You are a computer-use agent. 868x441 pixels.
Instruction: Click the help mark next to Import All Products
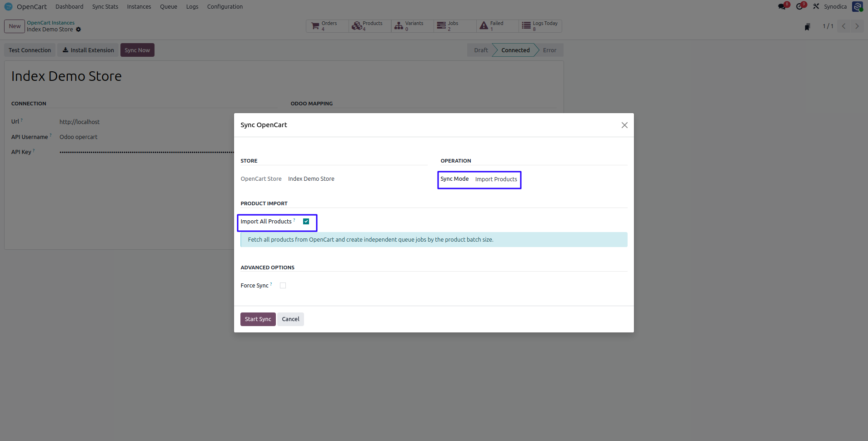294,220
